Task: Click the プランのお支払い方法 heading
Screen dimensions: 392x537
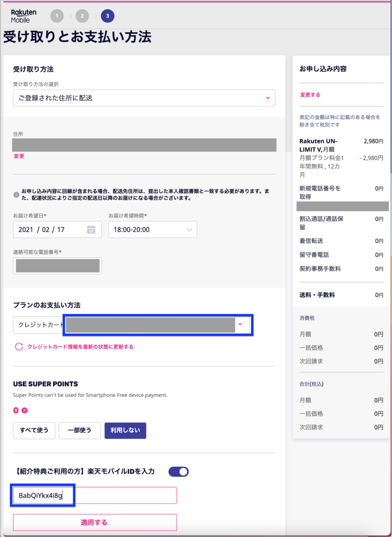Action: pos(47,305)
